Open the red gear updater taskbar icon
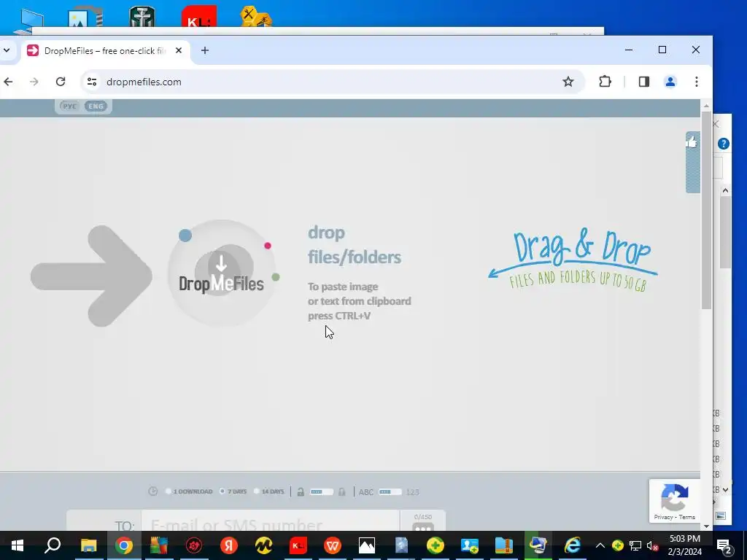Viewport: 747px width, 560px height. (x=194, y=545)
